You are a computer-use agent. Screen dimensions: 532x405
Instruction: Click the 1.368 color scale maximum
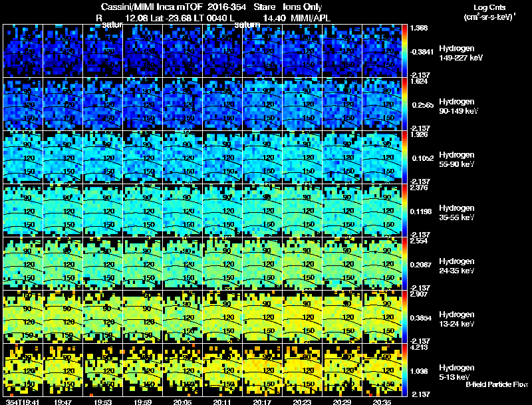pyautogui.click(x=419, y=28)
